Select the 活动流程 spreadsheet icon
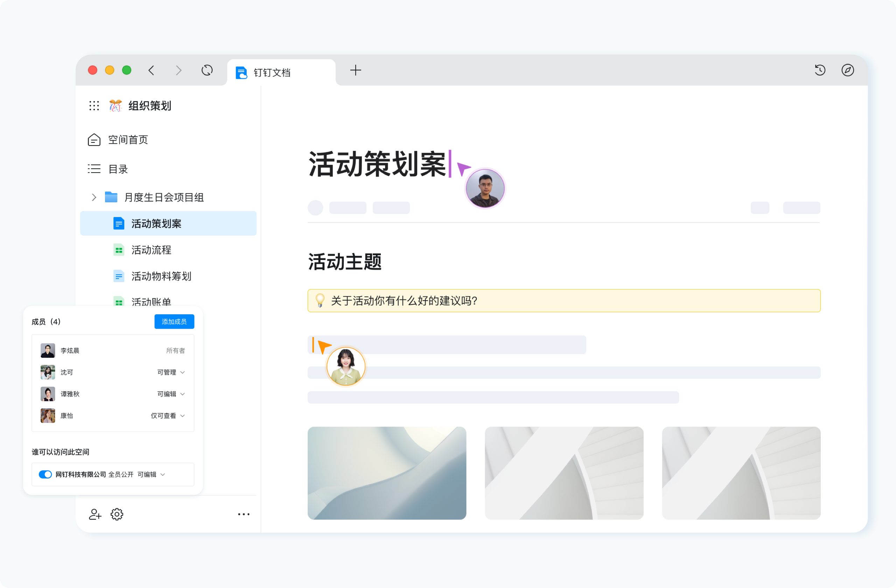 [119, 250]
